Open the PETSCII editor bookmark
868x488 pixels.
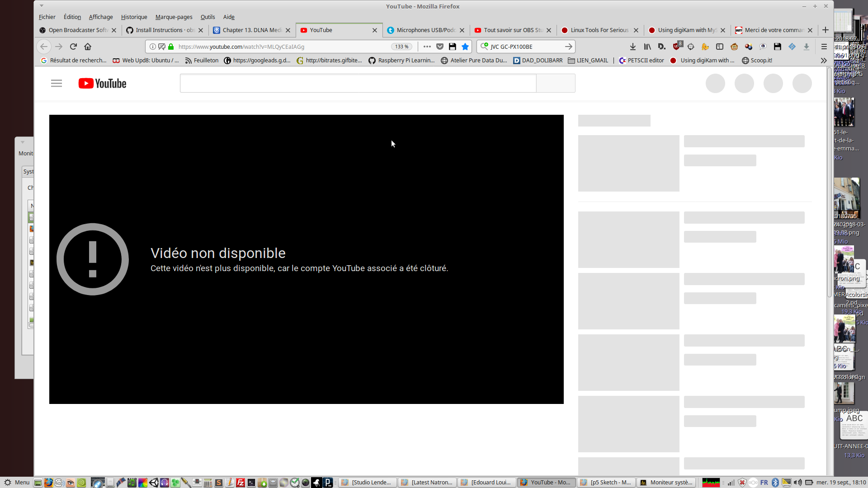point(642,61)
